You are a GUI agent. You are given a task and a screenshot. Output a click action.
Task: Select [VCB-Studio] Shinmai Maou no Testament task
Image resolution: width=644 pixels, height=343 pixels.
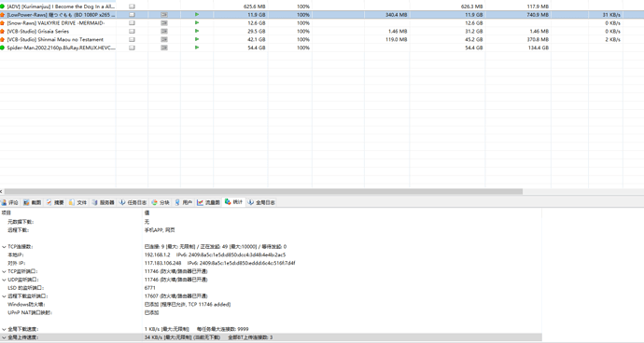55,39
